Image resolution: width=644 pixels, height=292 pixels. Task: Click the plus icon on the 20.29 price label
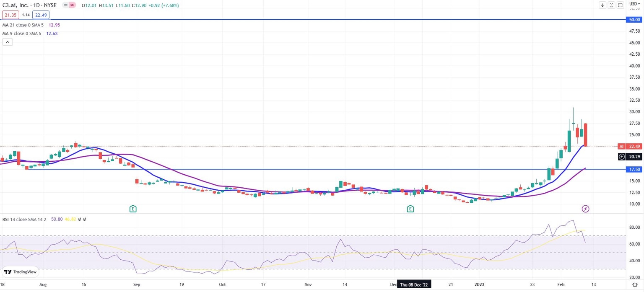pos(622,157)
